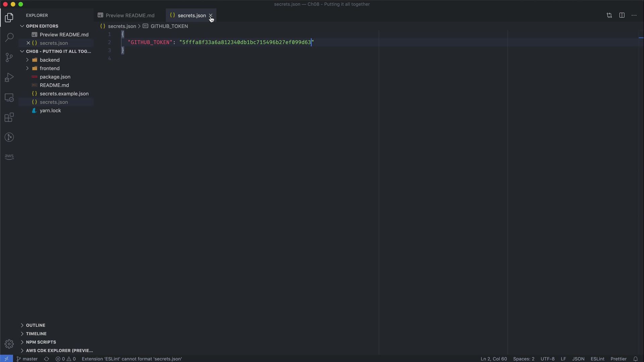Image resolution: width=644 pixels, height=362 pixels.
Task: Open the Search view in activity bar
Action: tap(9, 37)
